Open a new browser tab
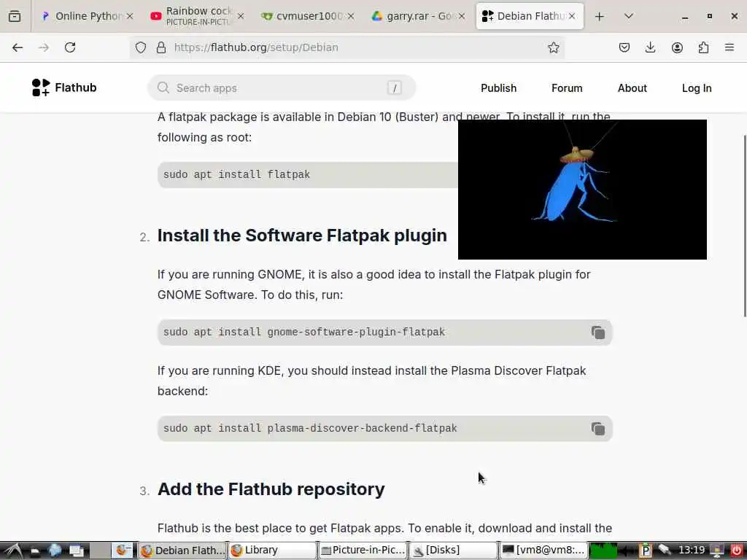The width and height of the screenshot is (747, 560). [600, 16]
